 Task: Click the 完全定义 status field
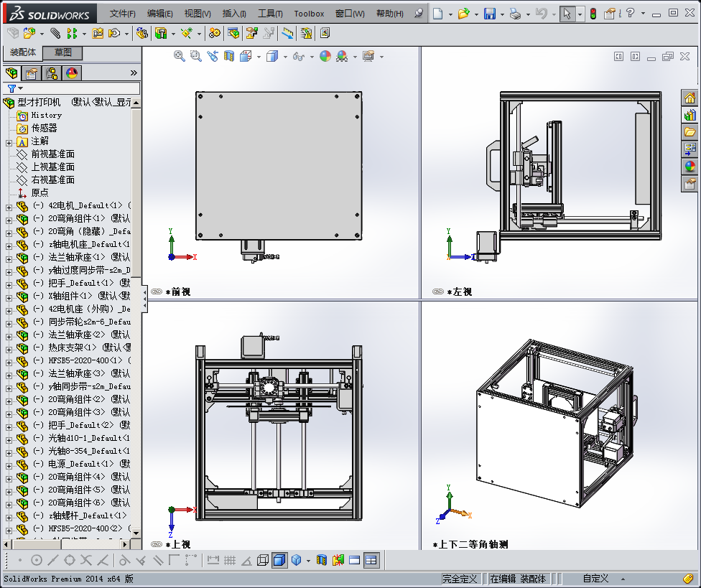(x=460, y=579)
